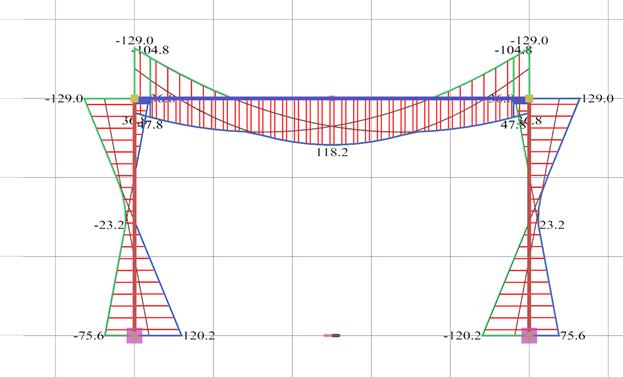Click the 129.0 label right of beam end
623x377 pixels.
pos(597,99)
